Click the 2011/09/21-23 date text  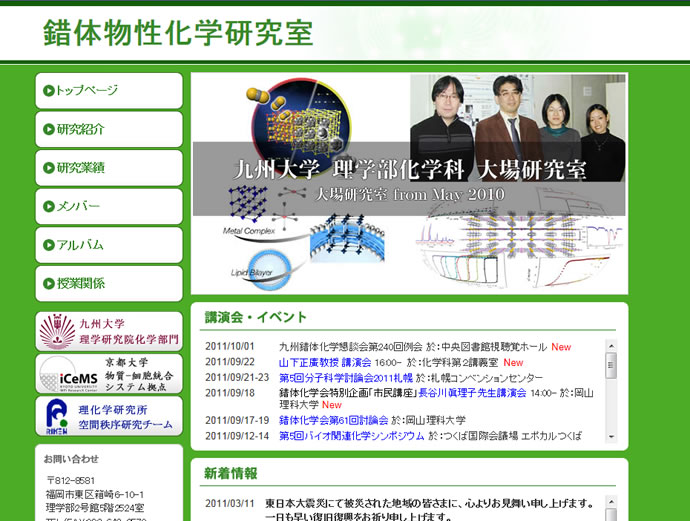coord(237,378)
